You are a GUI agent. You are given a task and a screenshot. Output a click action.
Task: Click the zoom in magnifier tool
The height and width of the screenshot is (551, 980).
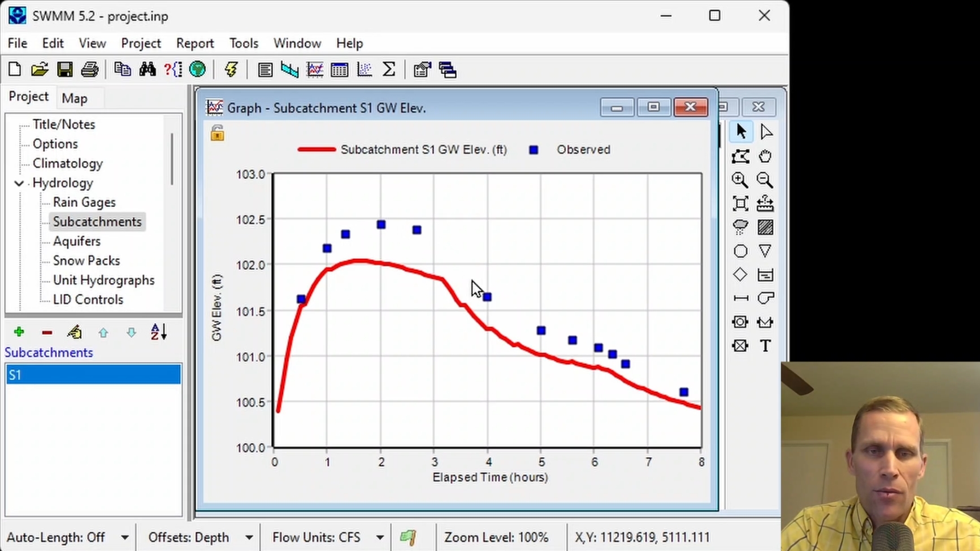coord(740,180)
